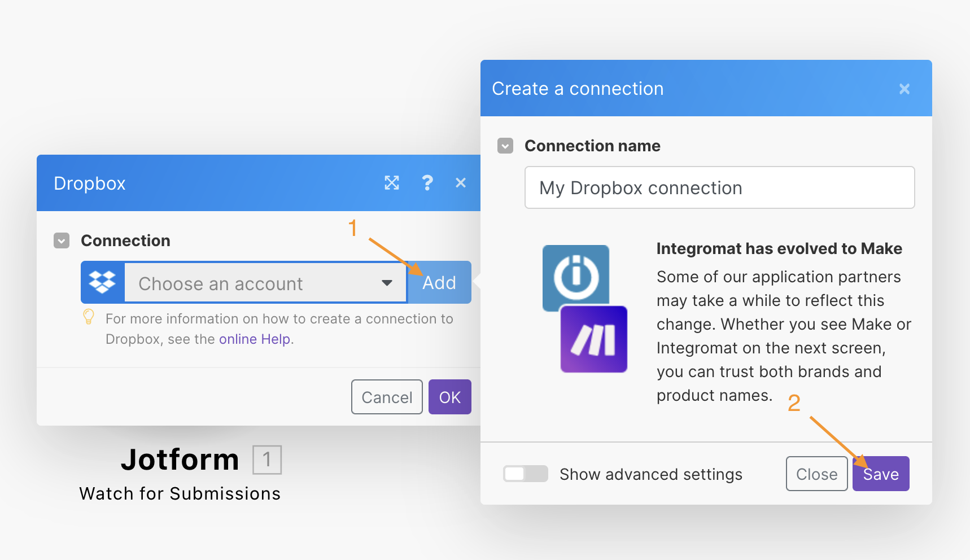Click the Jotform module number badge
970x560 pixels.
[x=267, y=460]
